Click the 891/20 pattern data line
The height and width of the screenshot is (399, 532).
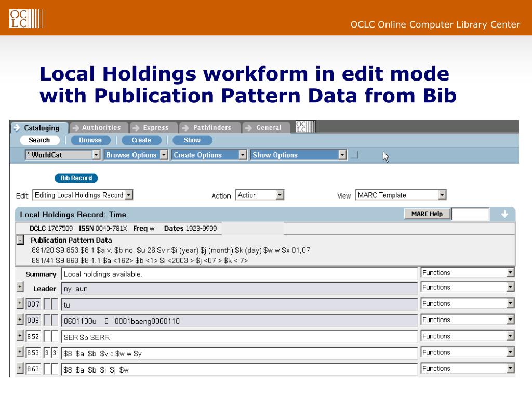(170, 250)
